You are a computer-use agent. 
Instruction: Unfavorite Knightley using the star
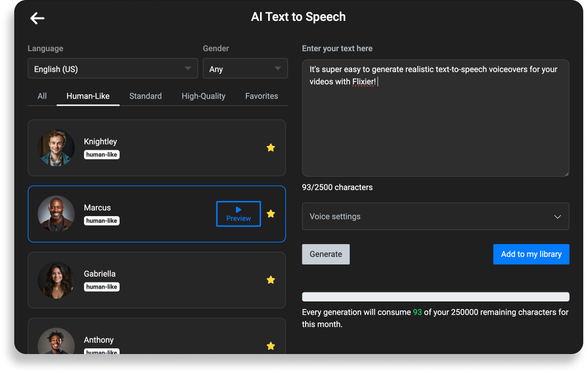(271, 147)
